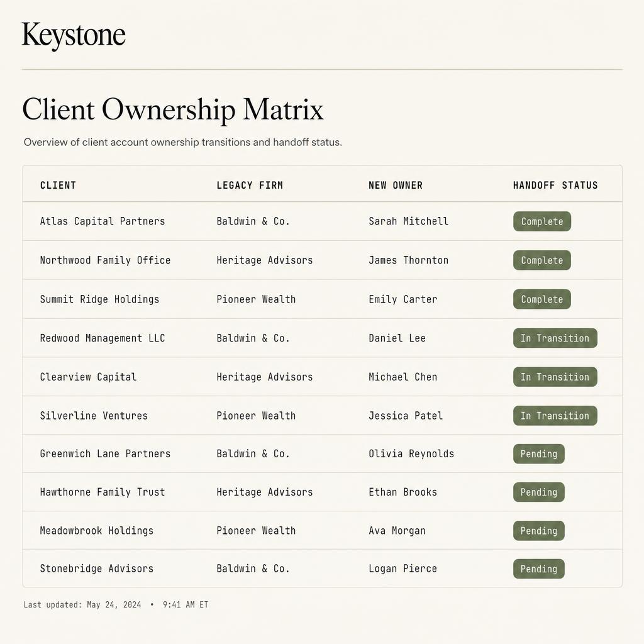Image resolution: width=644 pixels, height=644 pixels.
Task: Click new owner Emily Carter
Action: (x=403, y=299)
